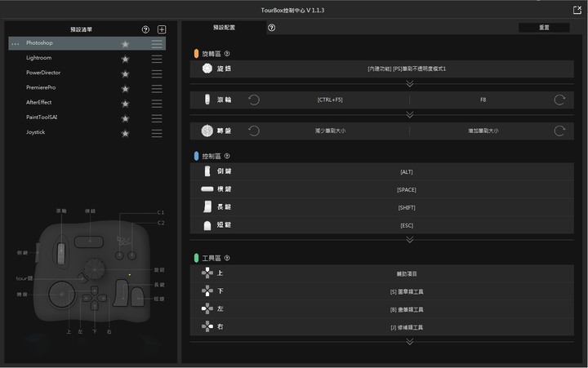
Task: Click the 滾輪 scroll wheel icon
Action: 207,100
